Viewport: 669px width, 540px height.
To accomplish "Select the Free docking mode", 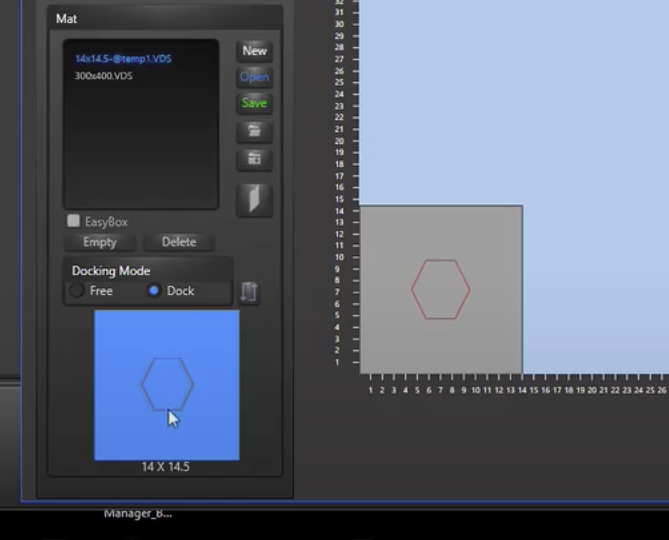I will (x=77, y=291).
